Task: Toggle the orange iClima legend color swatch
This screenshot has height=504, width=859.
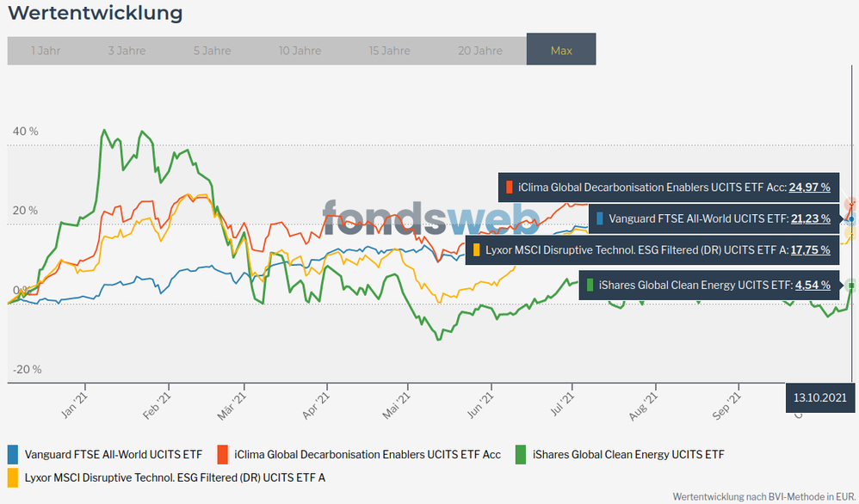Action: tap(222, 454)
